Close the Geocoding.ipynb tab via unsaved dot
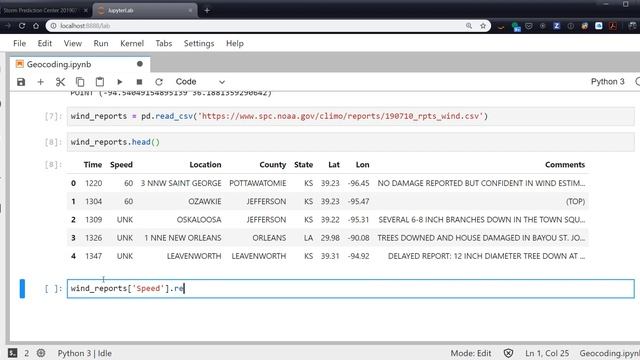This screenshot has width=640, height=360. [140, 64]
